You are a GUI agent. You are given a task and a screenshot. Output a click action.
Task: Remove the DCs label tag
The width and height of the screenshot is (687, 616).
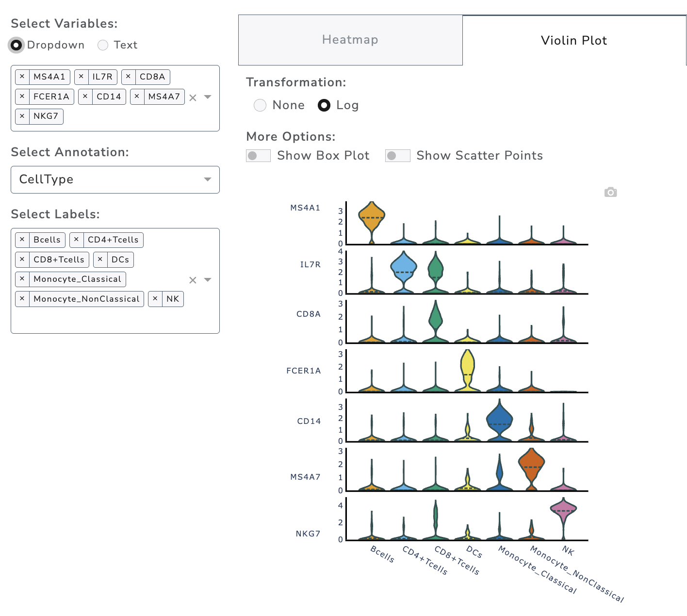100,259
